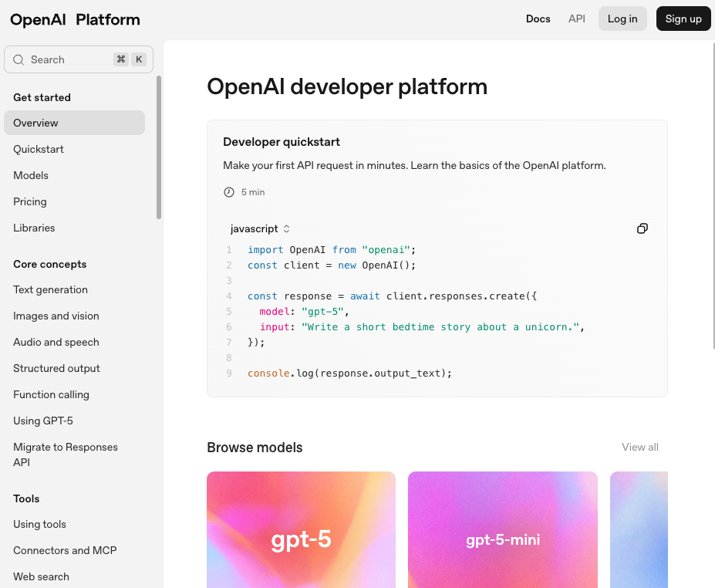Click the ⌘ shortcut key badge
Viewport: 715px width, 588px height.
pos(121,59)
